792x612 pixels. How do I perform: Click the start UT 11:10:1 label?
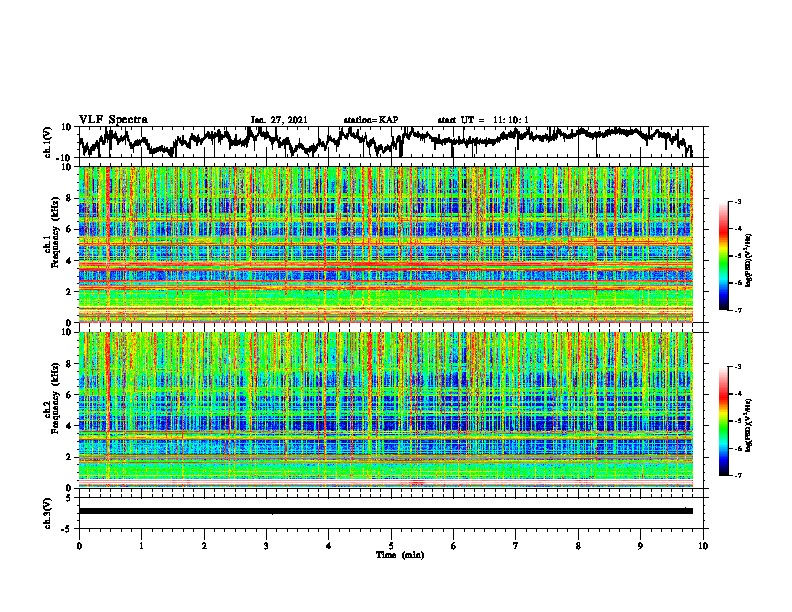pyautogui.click(x=483, y=120)
